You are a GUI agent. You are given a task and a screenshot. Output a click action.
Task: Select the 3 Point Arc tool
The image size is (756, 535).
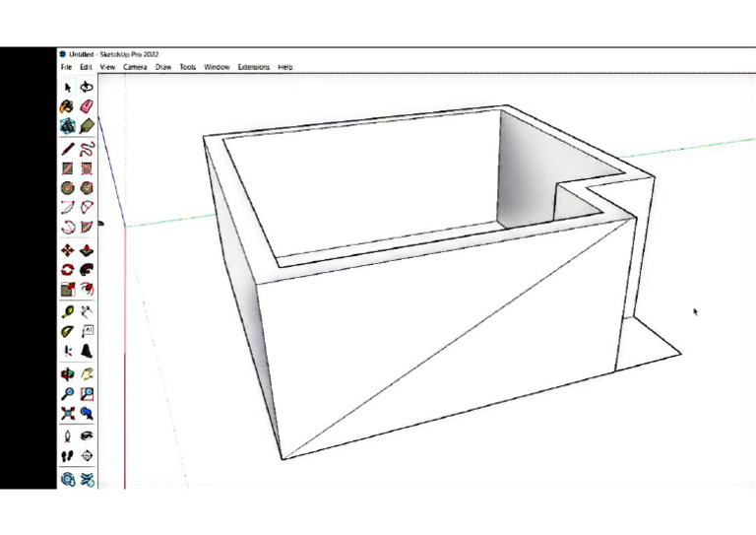pyautogui.click(x=68, y=227)
